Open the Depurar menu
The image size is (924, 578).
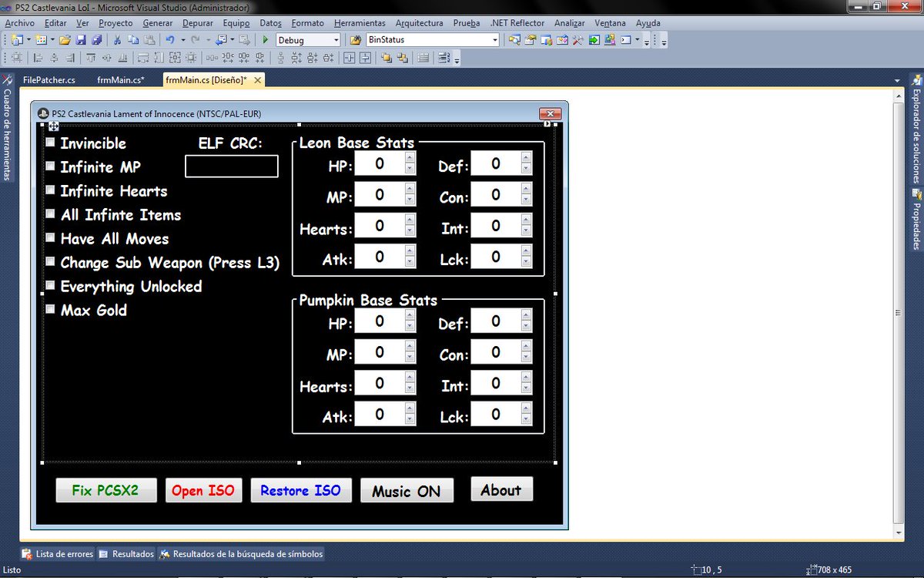pos(198,23)
